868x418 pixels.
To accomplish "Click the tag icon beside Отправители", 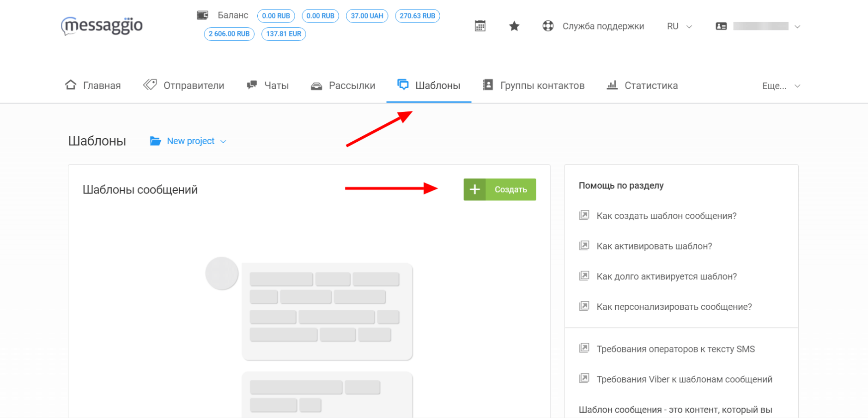I will pos(150,85).
